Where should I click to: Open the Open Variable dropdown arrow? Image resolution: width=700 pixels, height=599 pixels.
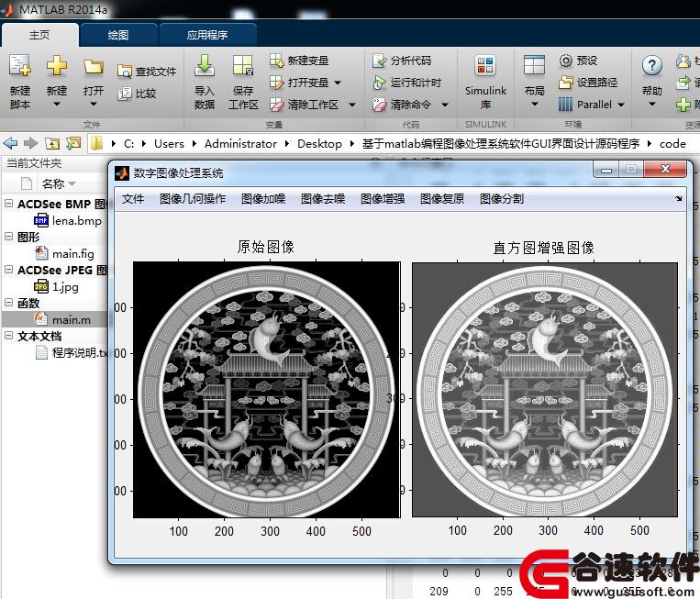point(338,83)
